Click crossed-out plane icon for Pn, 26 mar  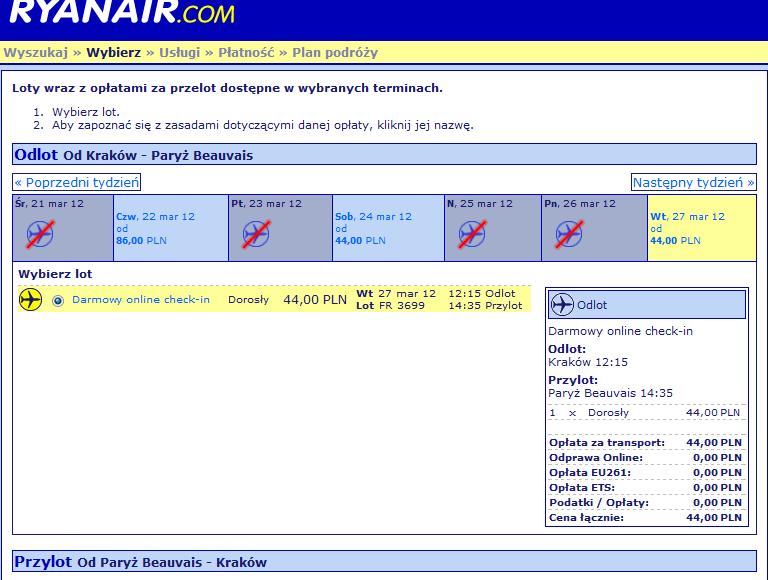[x=569, y=234]
